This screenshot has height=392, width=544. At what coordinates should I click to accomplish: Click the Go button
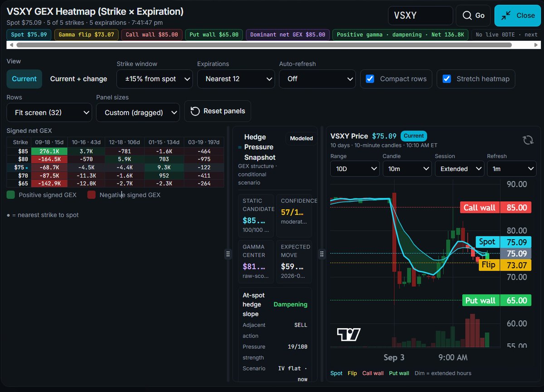pos(473,15)
